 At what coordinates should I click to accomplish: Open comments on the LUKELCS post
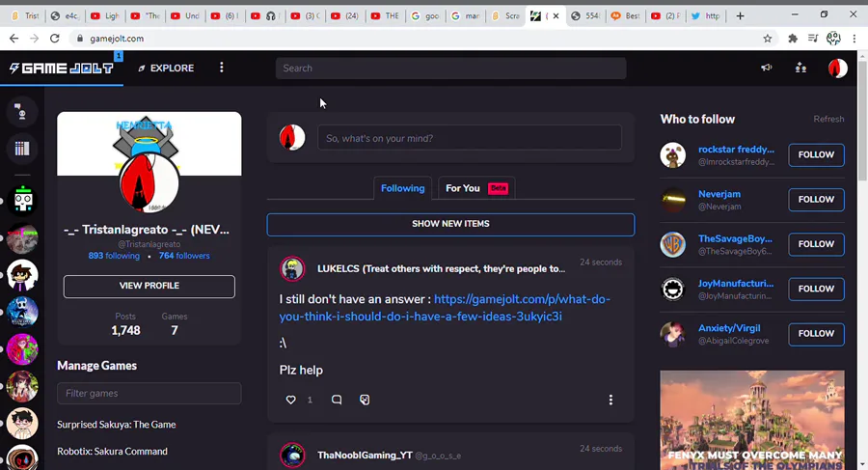336,400
